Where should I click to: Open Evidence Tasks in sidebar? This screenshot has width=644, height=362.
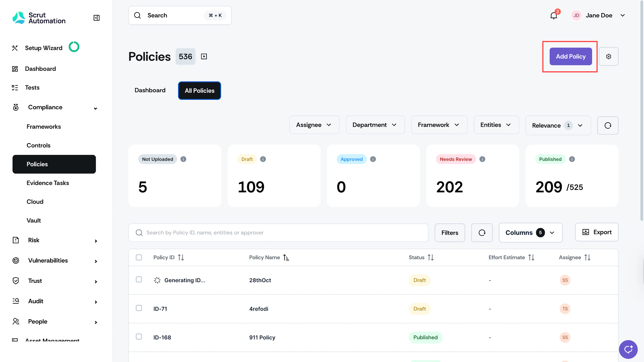(x=48, y=183)
